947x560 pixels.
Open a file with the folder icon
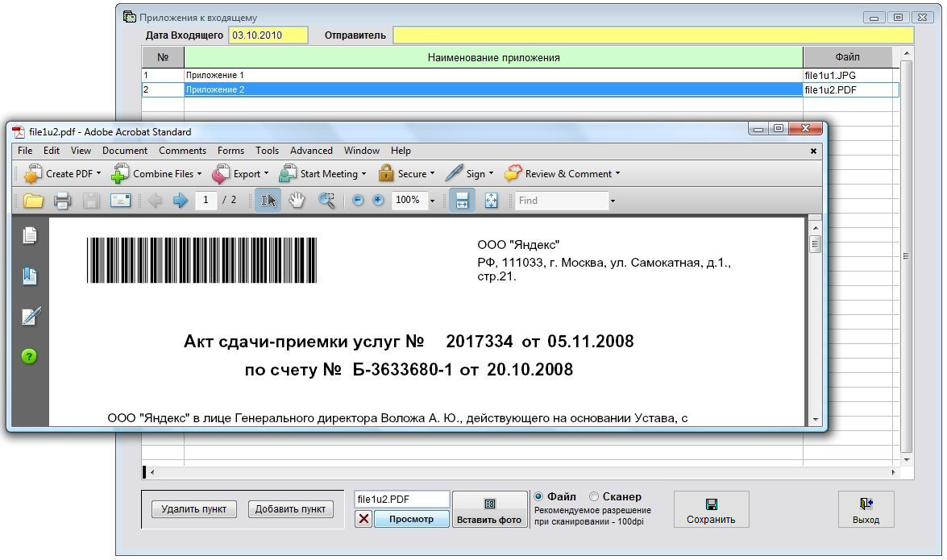coord(33,201)
